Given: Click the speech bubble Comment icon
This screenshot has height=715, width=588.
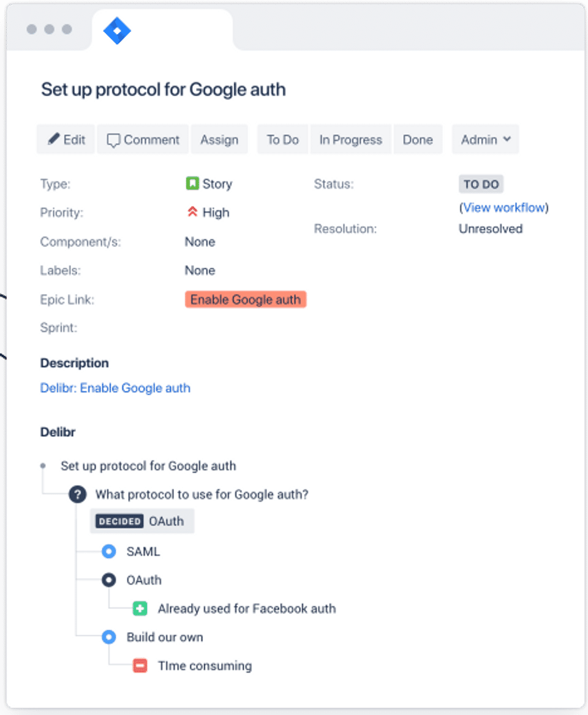Looking at the screenshot, I should [113, 140].
